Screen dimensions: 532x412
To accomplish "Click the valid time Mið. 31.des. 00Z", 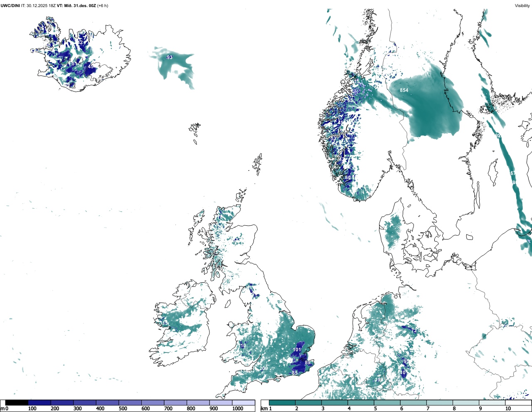I will point(81,6).
